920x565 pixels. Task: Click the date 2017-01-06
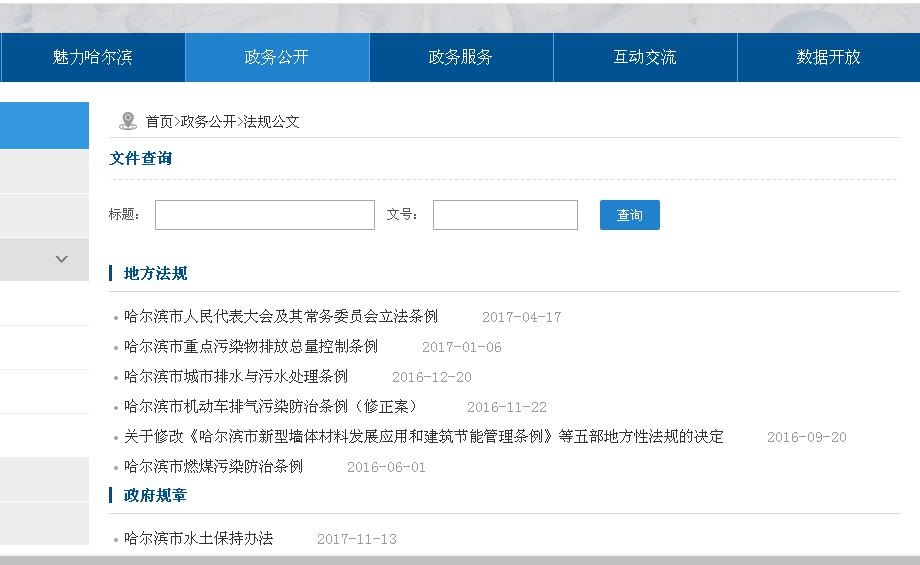click(x=462, y=347)
